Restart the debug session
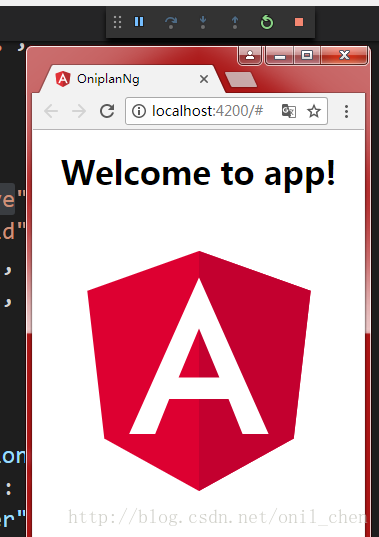 [267, 22]
